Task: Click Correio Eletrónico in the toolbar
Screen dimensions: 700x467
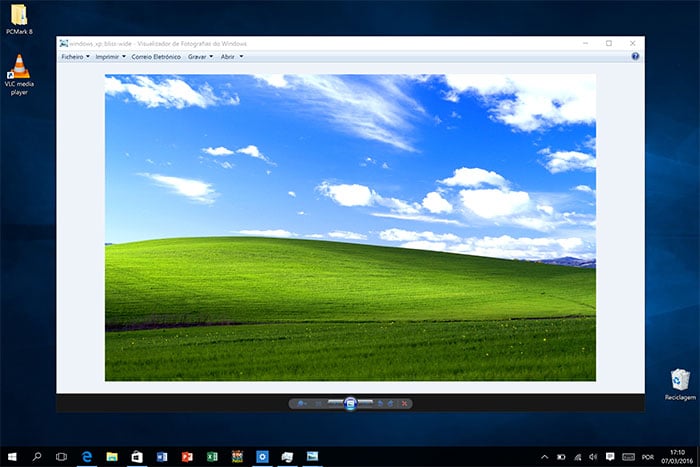Action: 156,57
